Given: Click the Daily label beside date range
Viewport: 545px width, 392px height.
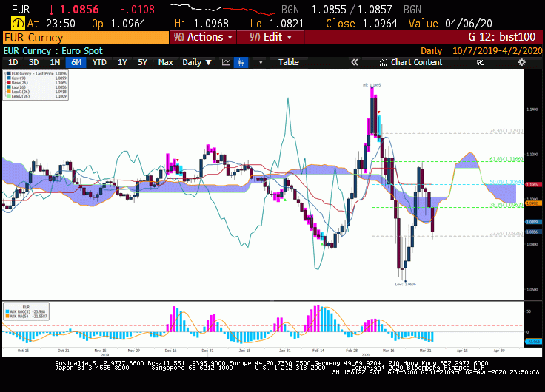Looking at the screenshot, I should coord(432,51).
